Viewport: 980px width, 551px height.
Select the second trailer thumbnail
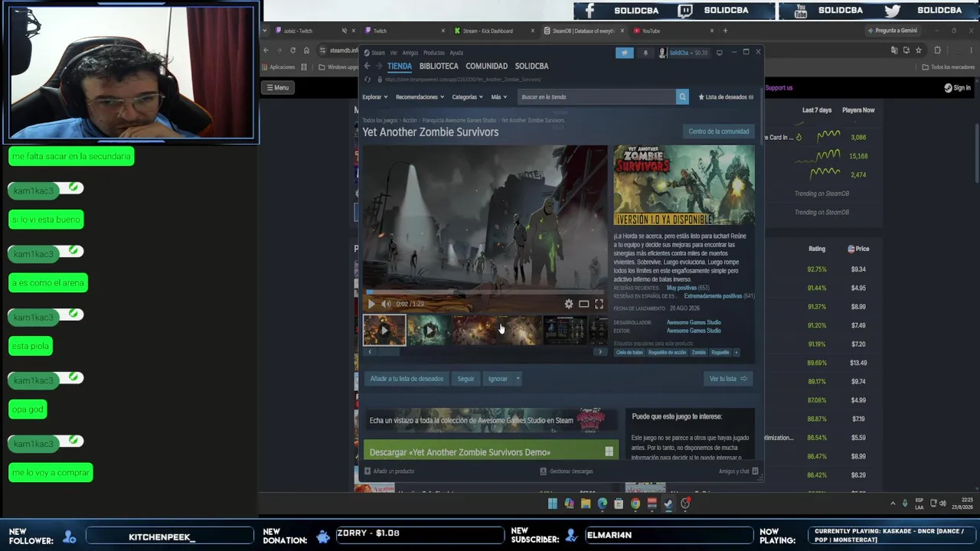point(430,330)
